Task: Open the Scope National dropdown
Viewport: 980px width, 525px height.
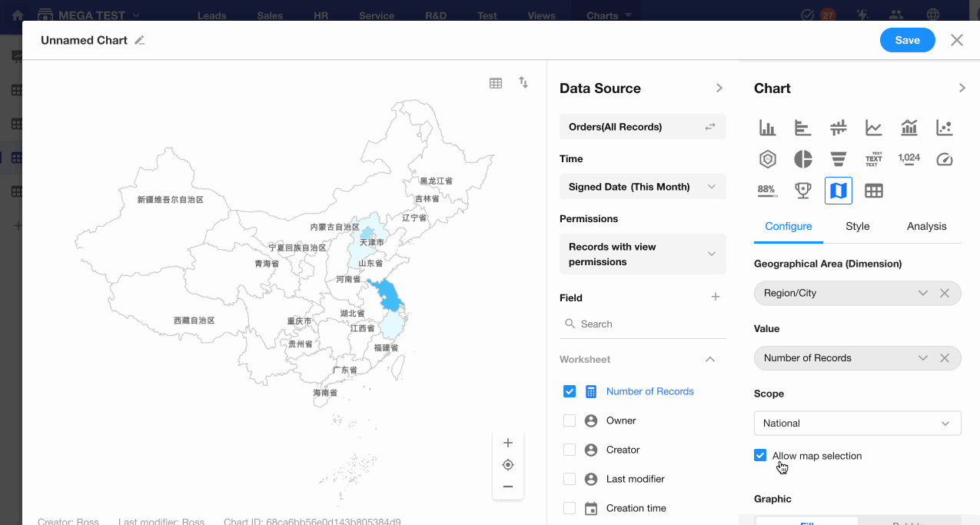Action: tap(857, 423)
